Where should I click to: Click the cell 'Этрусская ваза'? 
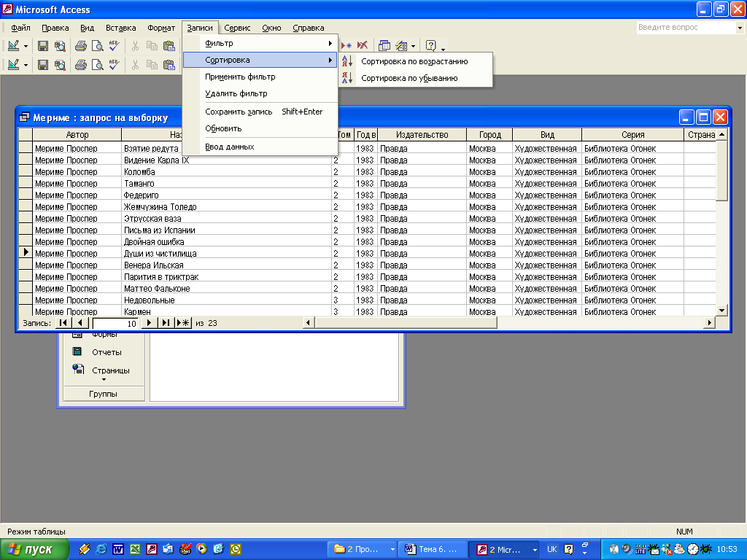tap(226, 219)
